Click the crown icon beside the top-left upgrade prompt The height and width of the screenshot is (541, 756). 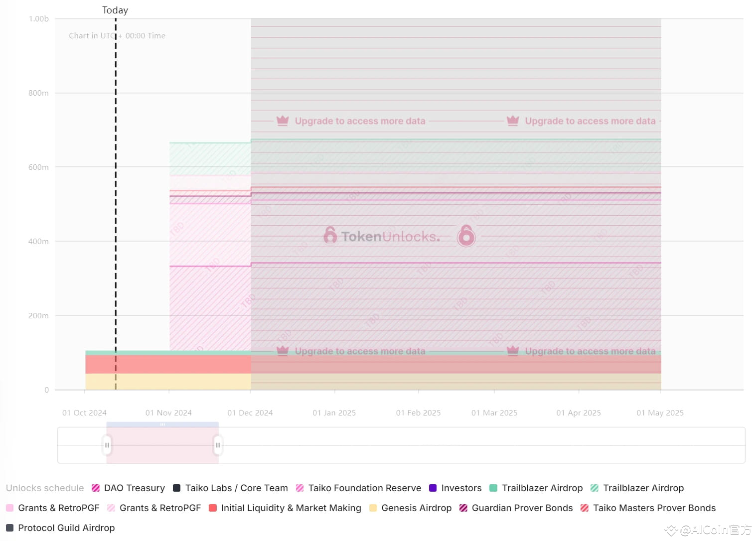283,121
